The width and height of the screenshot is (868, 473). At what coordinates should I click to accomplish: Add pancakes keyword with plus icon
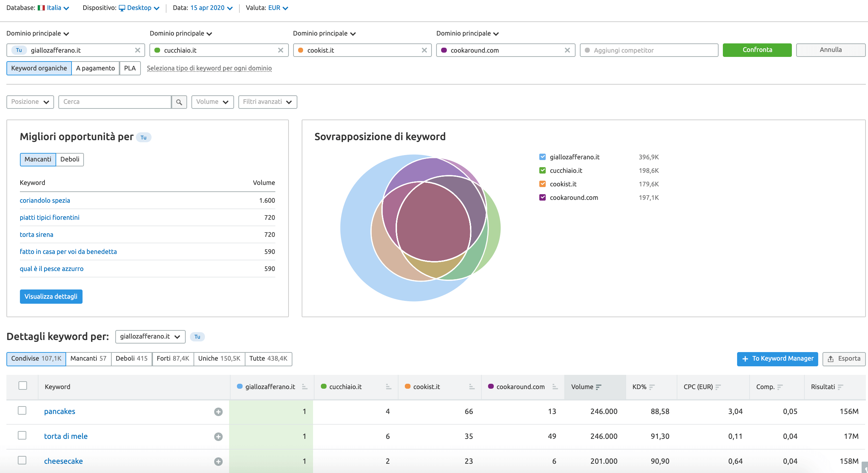(218, 411)
